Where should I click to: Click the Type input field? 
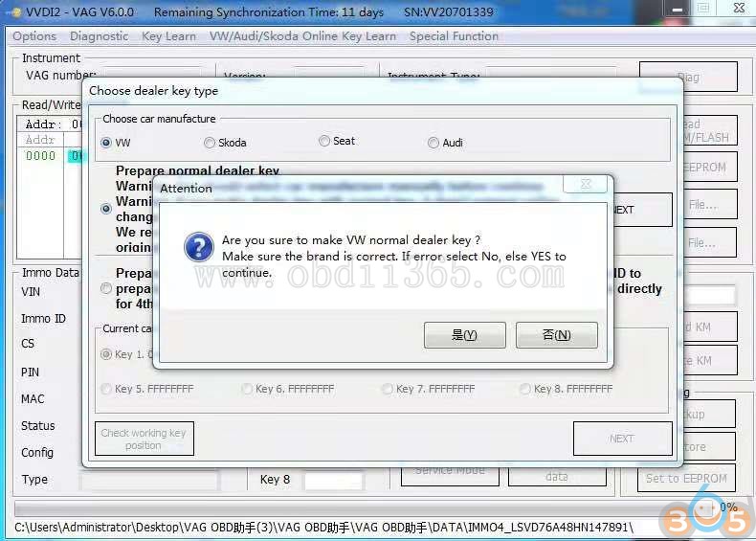tap(149, 481)
